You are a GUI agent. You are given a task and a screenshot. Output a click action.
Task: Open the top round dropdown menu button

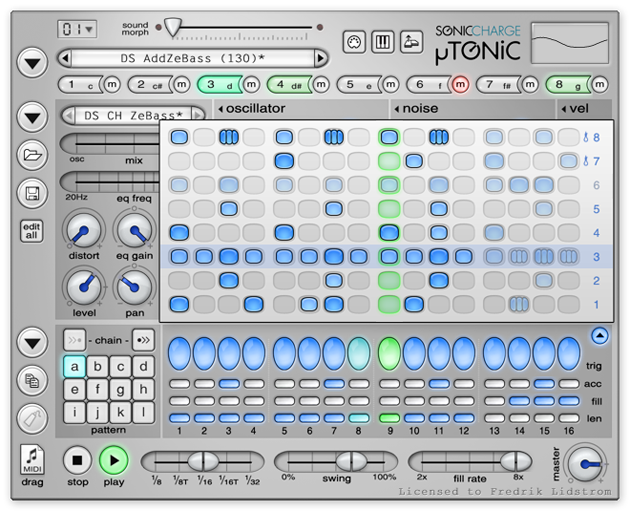click(x=32, y=63)
